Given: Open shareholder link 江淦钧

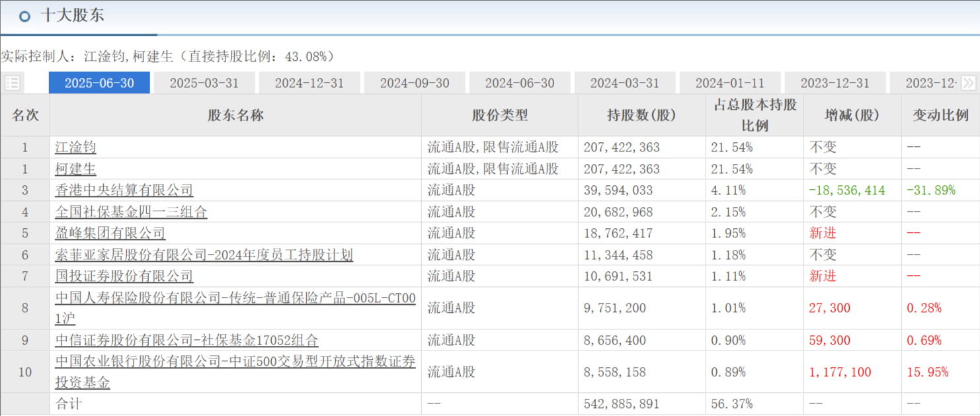Looking at the screenshot, I should 75,147.
